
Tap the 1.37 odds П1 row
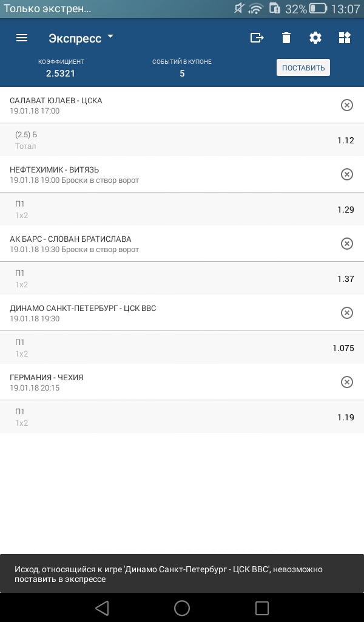[182, 279]
